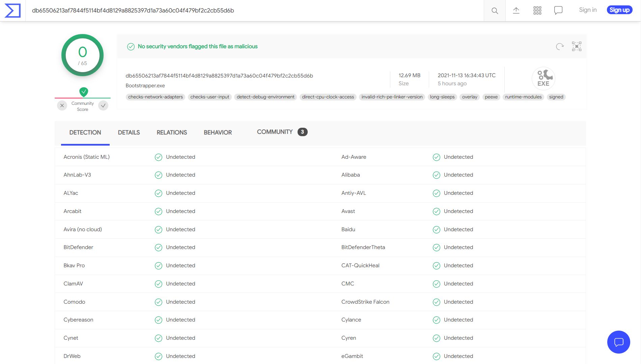
Task: Click the detect-debug-environment tag
Action: click(x=266, y=97)
